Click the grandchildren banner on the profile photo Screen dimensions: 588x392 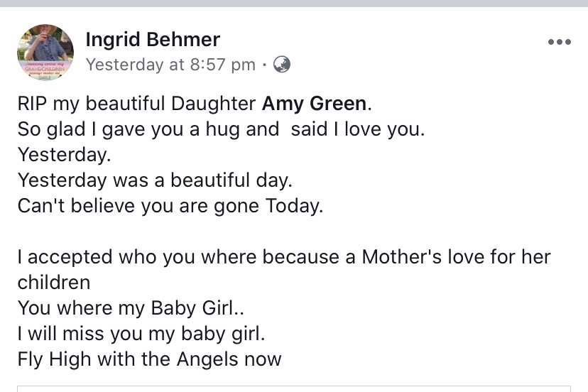pyautogui.click(x=45, y=70)
